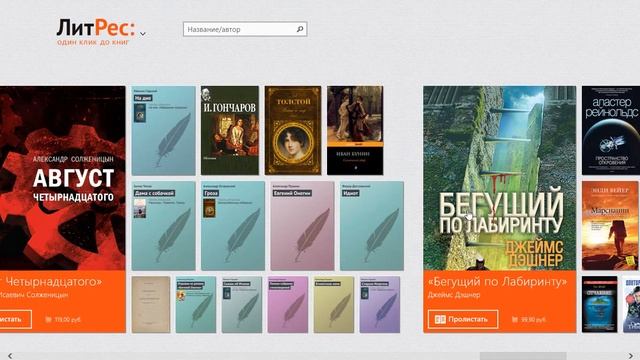Viewport: 640px width, 360px height.
Task: Open the Идиот book tile
Action: tap(371, 226)
